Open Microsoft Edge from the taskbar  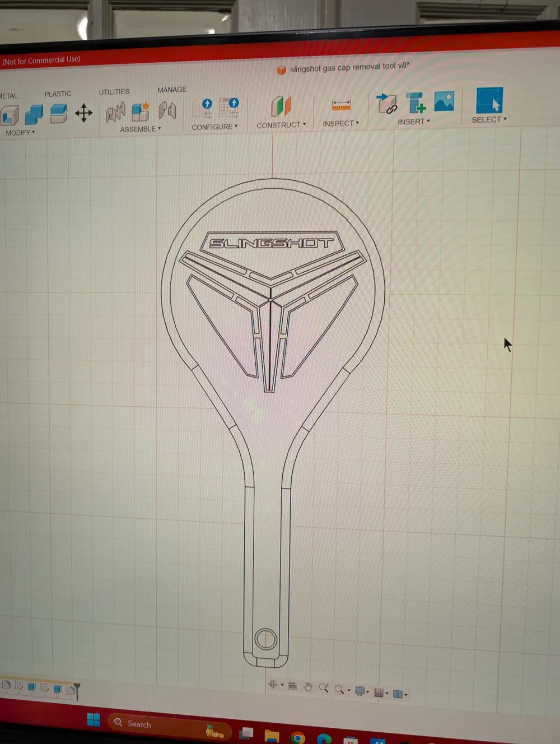pos(324,739)
